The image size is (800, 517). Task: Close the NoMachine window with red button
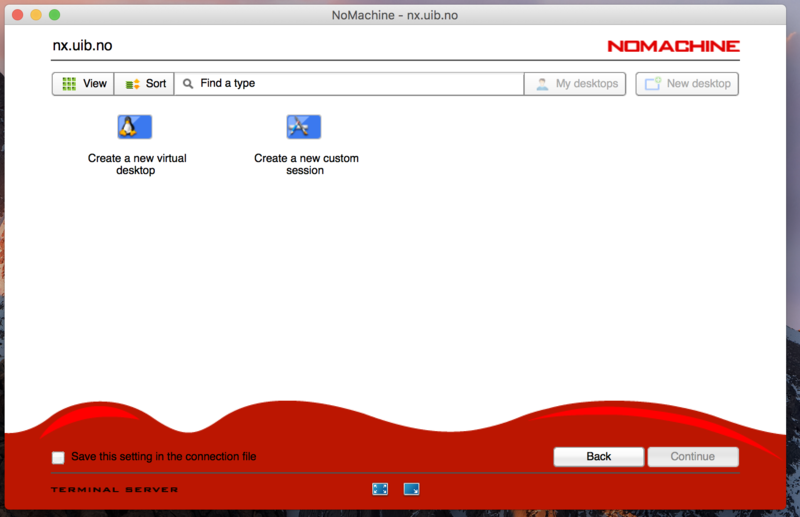(x=17, y=15)
